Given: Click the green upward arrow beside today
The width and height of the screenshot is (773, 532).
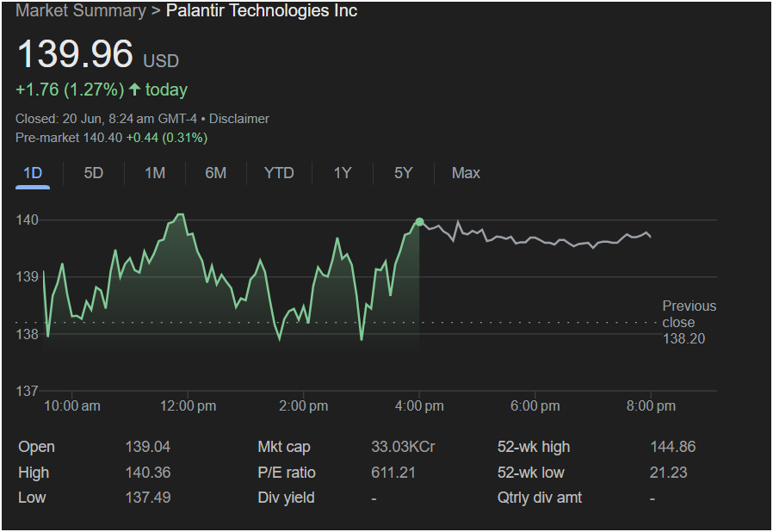Looking at the screenshot, I should [134, 90].
